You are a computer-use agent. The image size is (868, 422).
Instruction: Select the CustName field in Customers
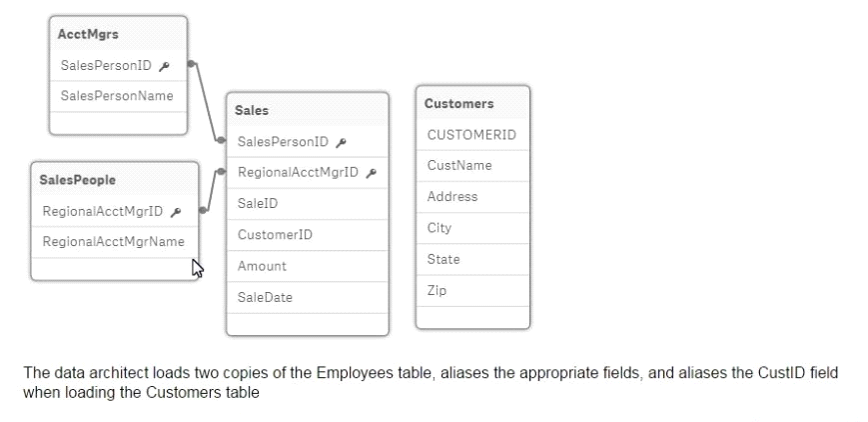click(472, 166)
